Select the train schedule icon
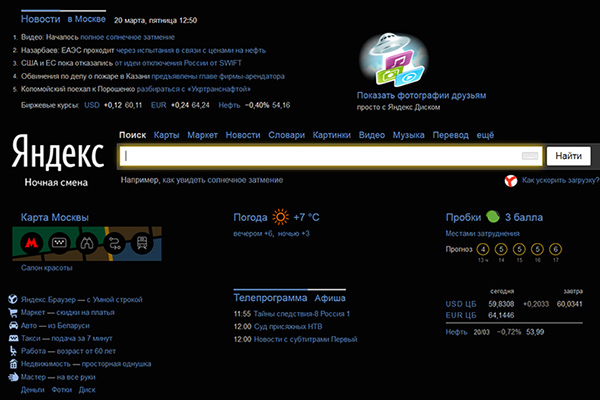Image resolution: width=600 pixels, height=400 pixels. click(x=142, y=243)
